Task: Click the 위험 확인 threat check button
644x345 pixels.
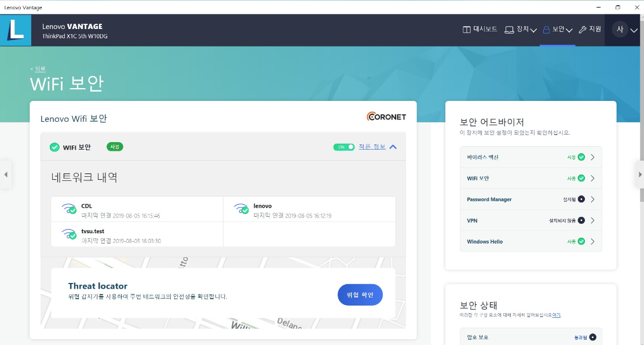Action: [360, 295]
